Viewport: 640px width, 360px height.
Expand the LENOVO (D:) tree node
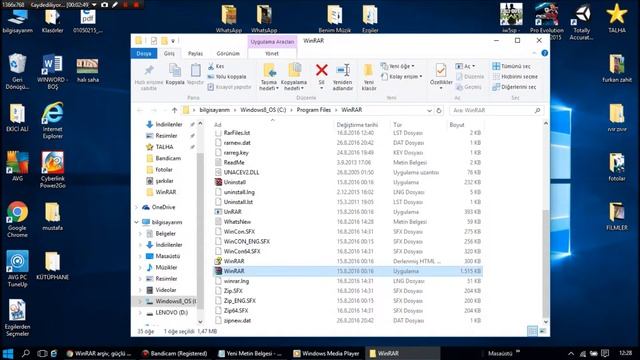[x=140, y=313]
